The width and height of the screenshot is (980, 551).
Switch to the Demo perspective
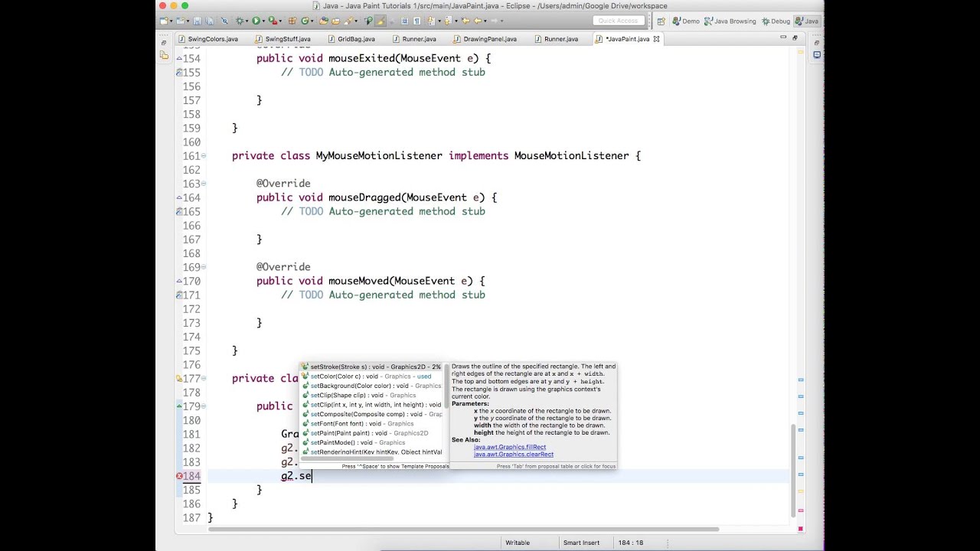coord(686,21)
